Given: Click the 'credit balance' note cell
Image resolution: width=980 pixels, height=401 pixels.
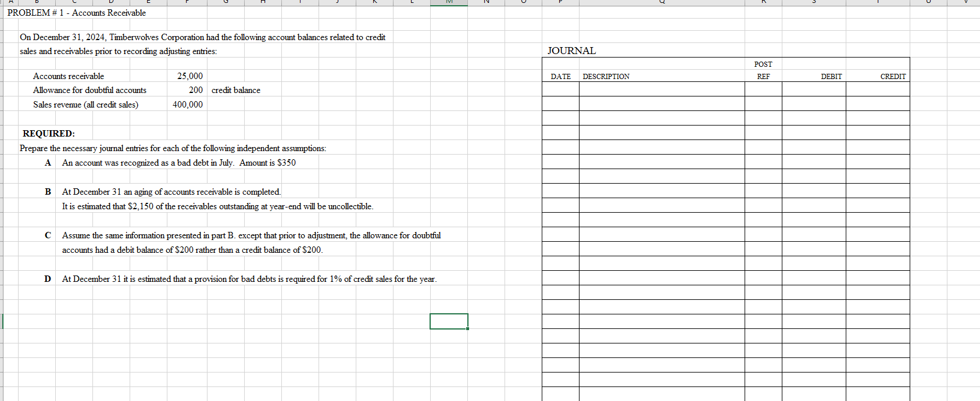Looking at the screenshot, I should [236, 90].
